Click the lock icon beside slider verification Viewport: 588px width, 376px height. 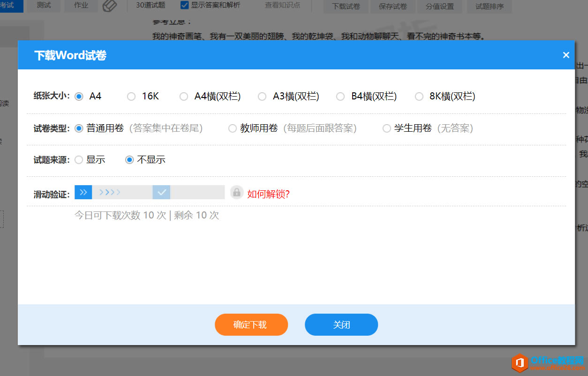(x=236, y=193)
